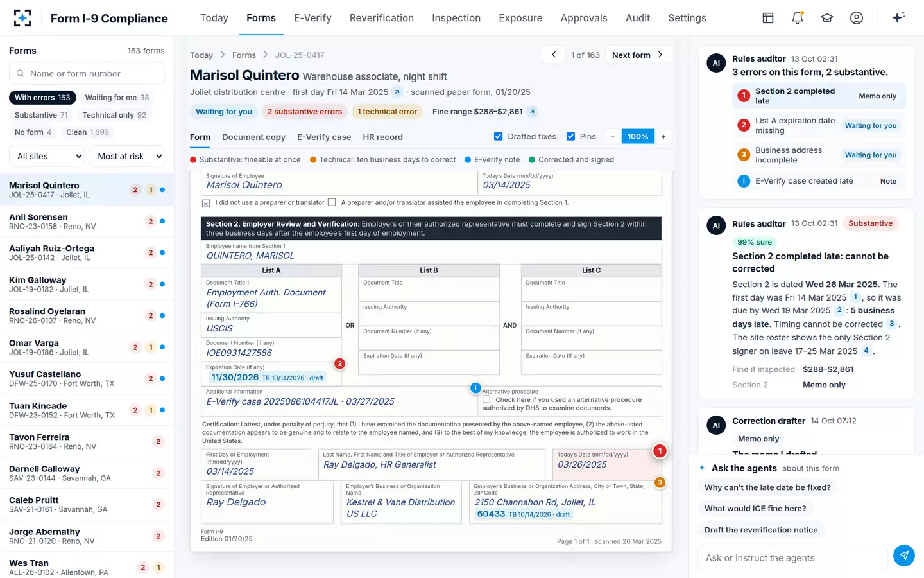Viewport: 924px width, 578px height.
Task: Toggle the With errors 163 filter chip
Action: click(42, 98)
